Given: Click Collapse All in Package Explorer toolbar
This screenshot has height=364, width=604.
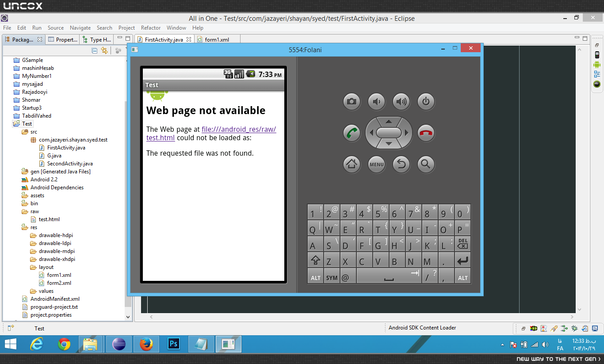Looking at the screenshot, I should click(95, 50).
